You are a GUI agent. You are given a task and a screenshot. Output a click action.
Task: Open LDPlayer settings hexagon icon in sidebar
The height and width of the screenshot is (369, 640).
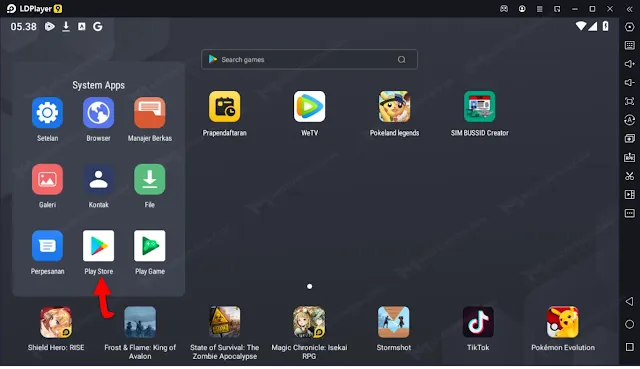pos(629,27)
